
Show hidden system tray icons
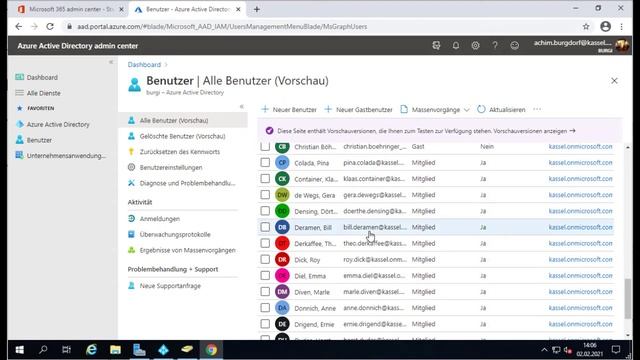pyautogui.click(x=544, y=350)
